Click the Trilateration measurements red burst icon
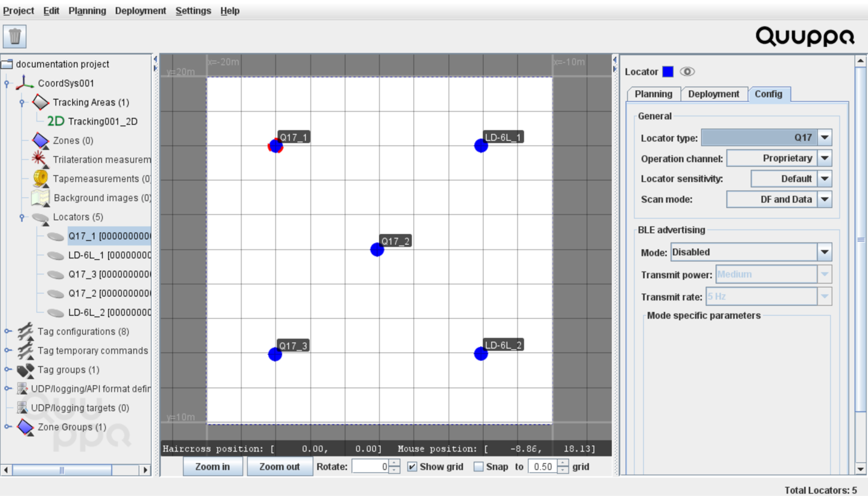Screen dimensions: 868x496 [x=40, y=159]
